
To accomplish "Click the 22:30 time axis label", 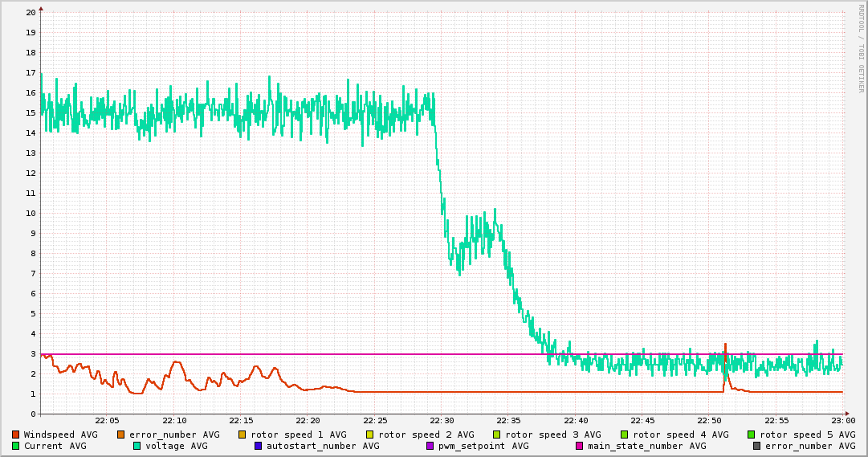I will click(x=442, y=421).
